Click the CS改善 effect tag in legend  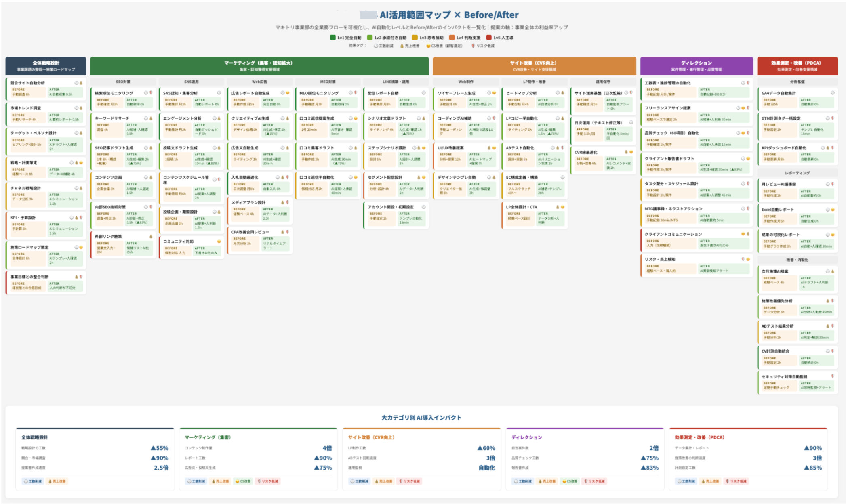[x=444, y=46]
